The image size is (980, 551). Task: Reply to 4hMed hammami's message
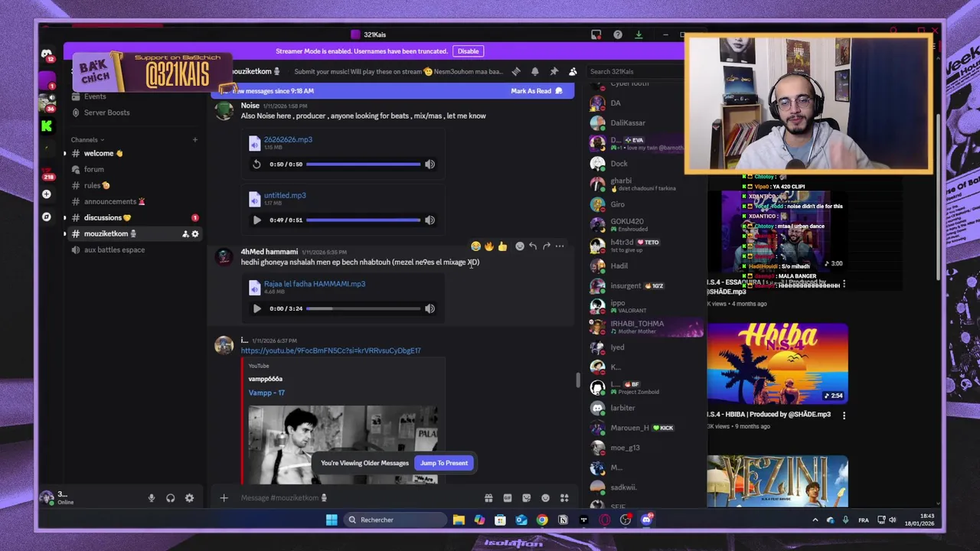coord(533,246)
